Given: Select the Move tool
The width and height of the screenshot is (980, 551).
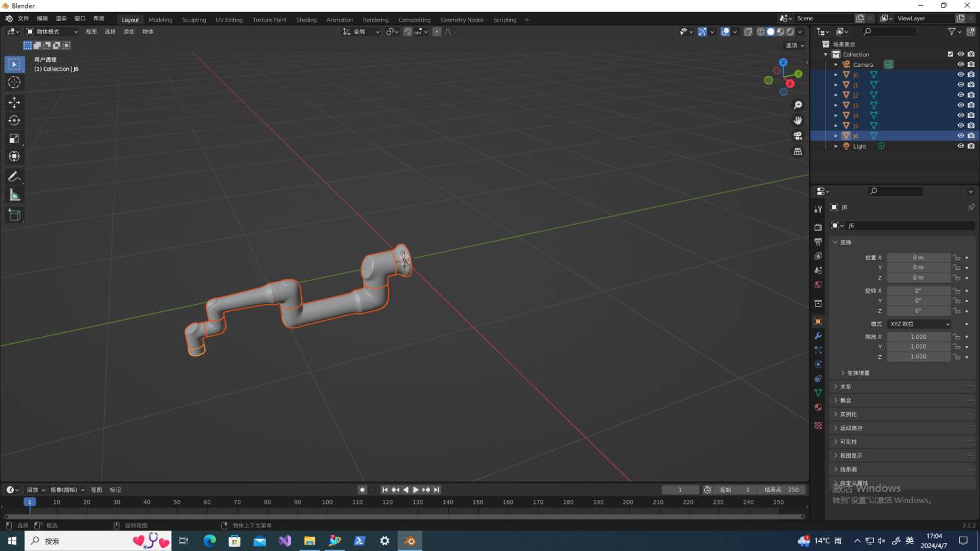Looking at the screenshot, I should pyautogui.click(x=14, y=102).
